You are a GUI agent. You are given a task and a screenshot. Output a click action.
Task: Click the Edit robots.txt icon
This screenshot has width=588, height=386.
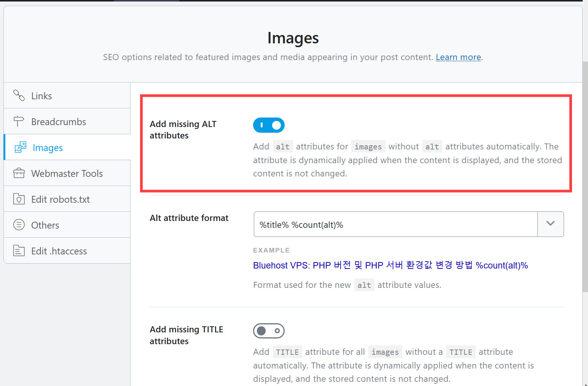click(19, 199)
